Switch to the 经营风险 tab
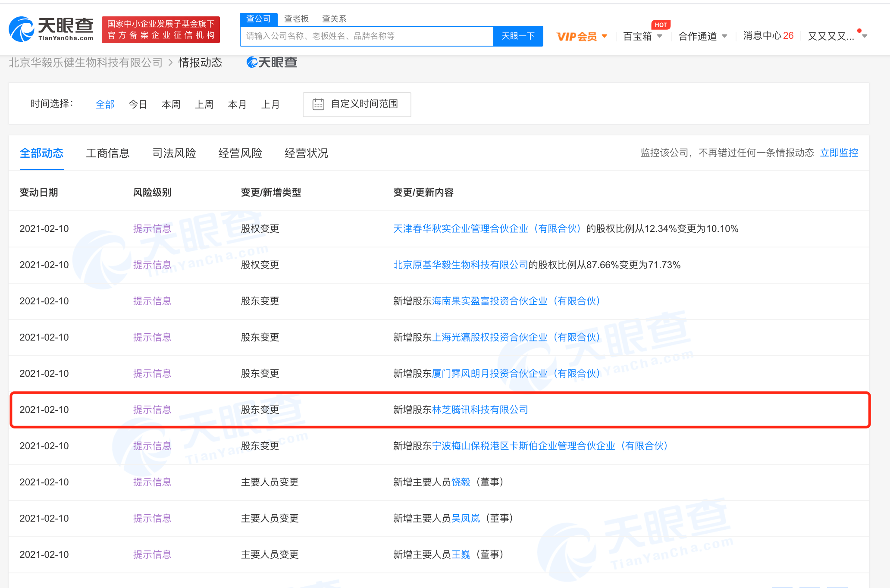The width and height of the screenshot is (890, 588). coord(240,153)
